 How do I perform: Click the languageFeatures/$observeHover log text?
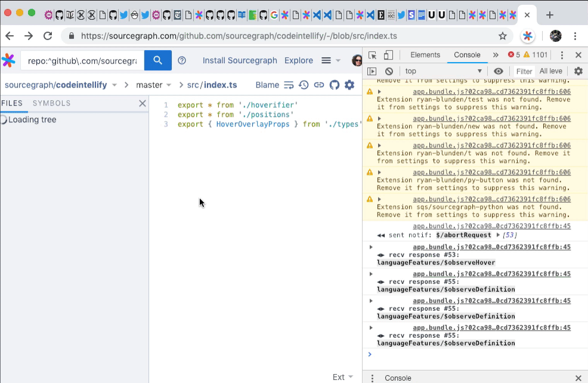[436, 262]
